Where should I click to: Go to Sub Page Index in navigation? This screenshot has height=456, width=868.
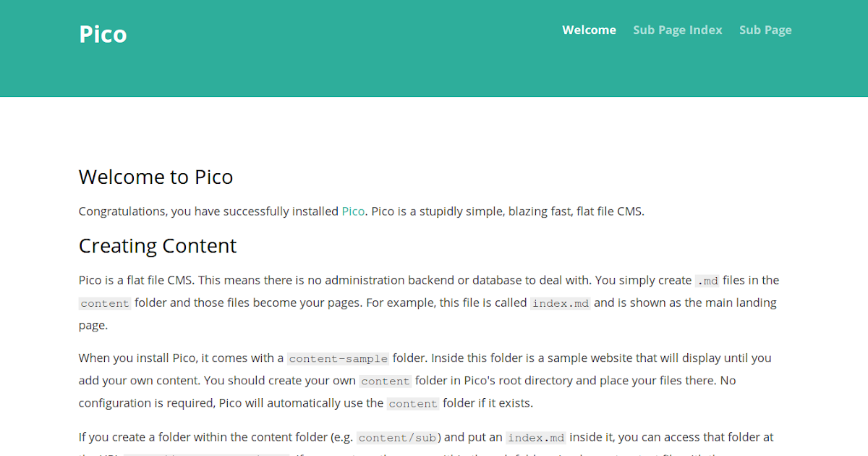(x=677, y=30)
